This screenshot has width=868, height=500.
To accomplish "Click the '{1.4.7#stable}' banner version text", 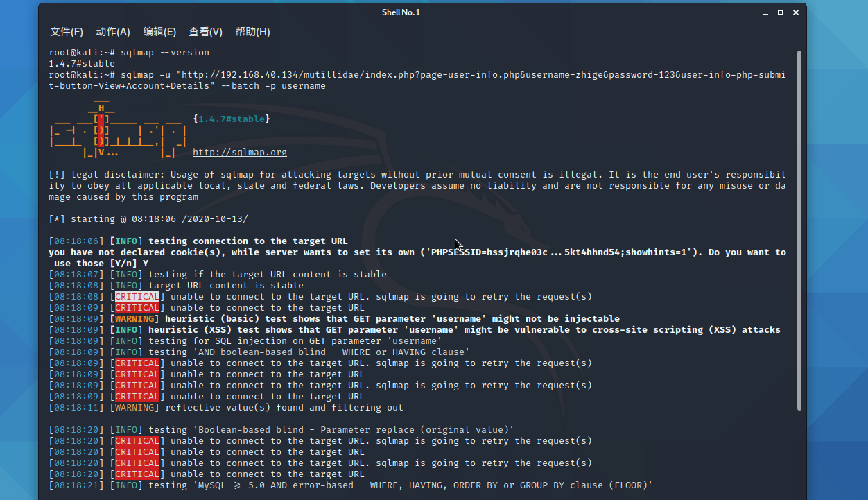I will click(x=232, y=119).
